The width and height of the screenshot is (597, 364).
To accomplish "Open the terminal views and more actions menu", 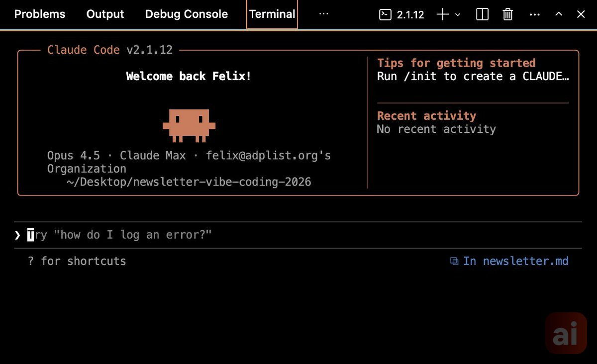I will tap(535, 14).
